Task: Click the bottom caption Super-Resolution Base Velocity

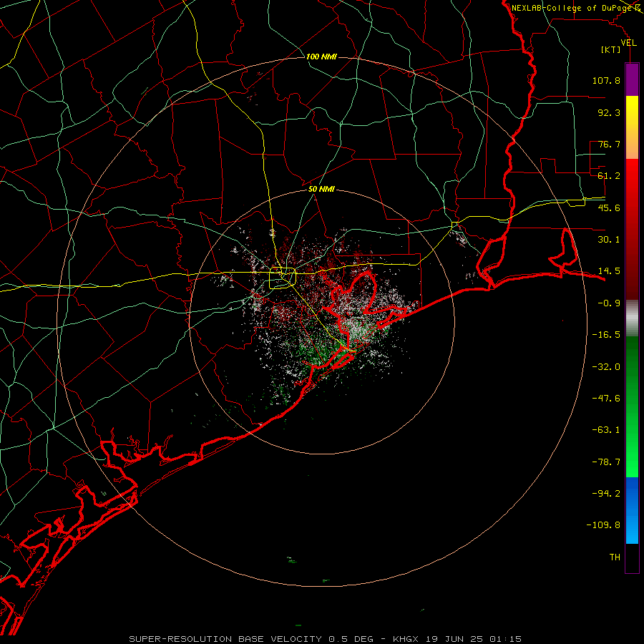Action: (325, 639)
